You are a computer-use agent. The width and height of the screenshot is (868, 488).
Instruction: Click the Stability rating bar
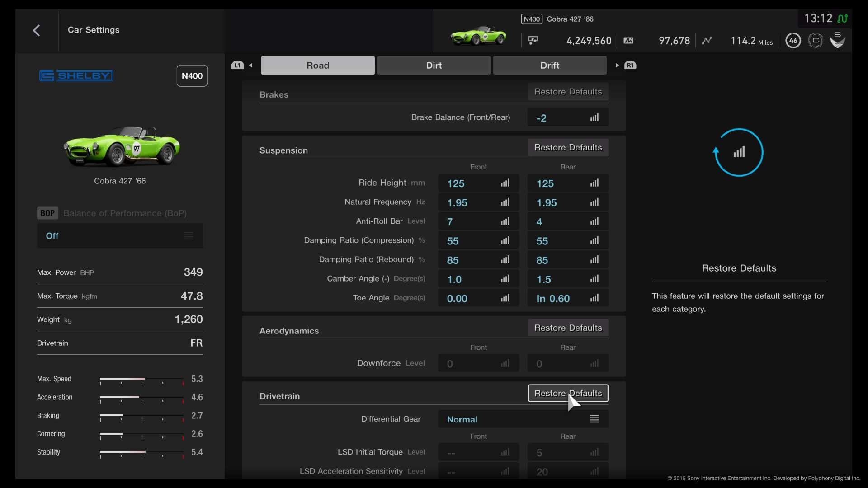coord(142,454)
